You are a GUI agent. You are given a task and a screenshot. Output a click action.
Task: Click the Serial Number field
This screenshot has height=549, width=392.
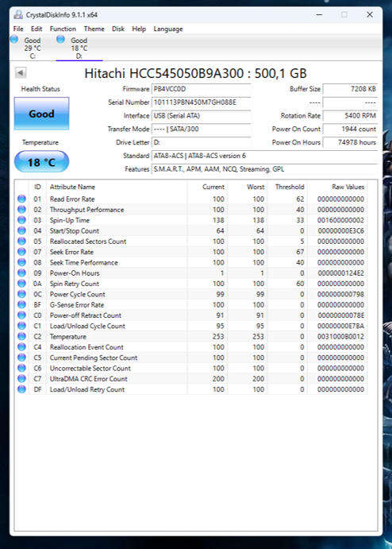201,102
